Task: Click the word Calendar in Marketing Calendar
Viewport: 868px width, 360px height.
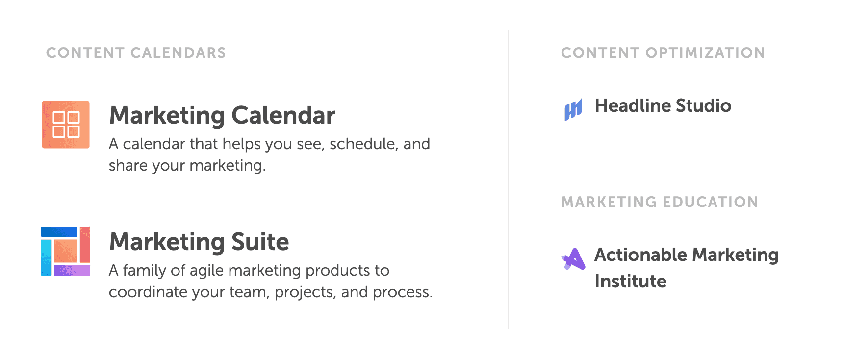Action: [284, 115]
